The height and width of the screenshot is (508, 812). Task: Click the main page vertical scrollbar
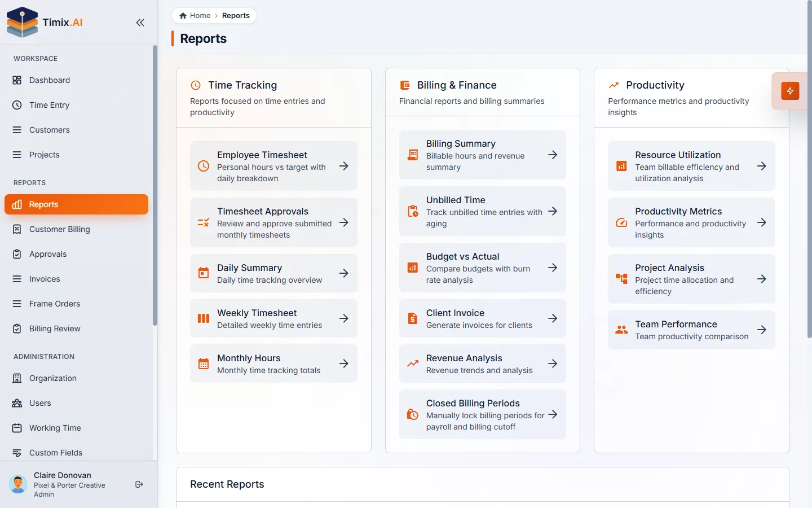point(810,169)
